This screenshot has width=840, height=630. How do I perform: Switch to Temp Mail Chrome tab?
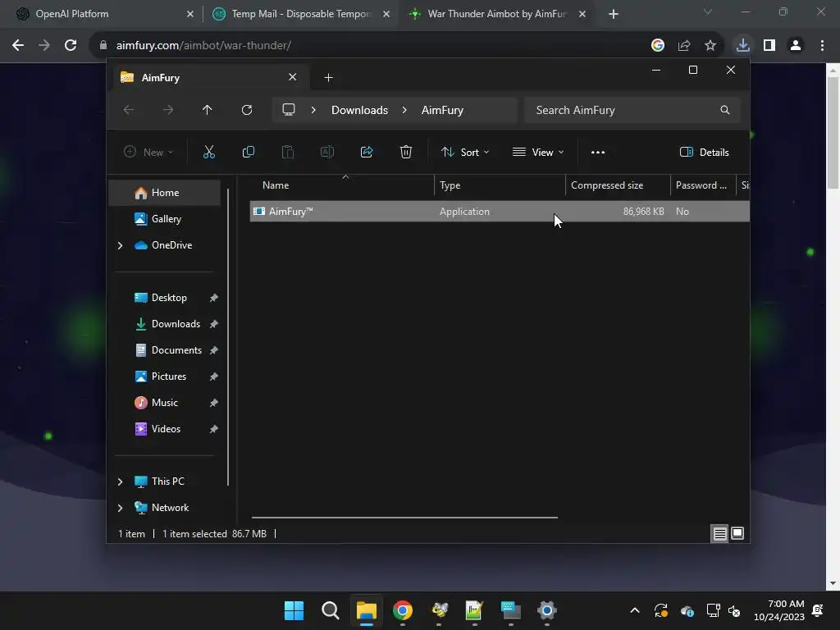tap(301, 14)
